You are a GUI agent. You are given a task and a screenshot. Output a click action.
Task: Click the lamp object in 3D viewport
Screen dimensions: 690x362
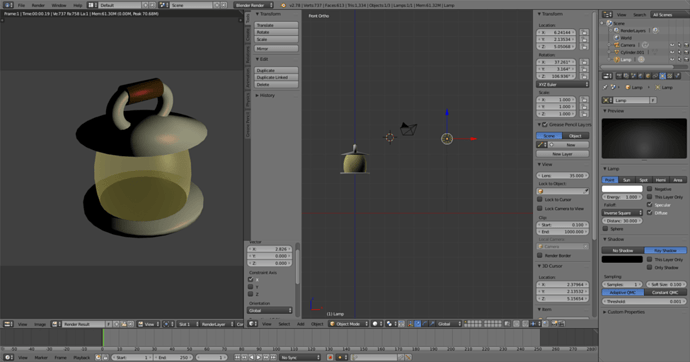(x=447, y=139)
